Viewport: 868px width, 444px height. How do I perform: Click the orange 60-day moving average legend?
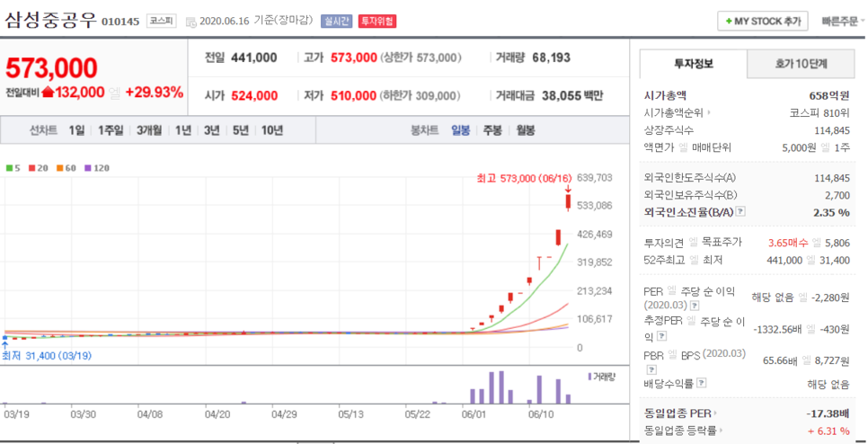click(x=66, y=168)
